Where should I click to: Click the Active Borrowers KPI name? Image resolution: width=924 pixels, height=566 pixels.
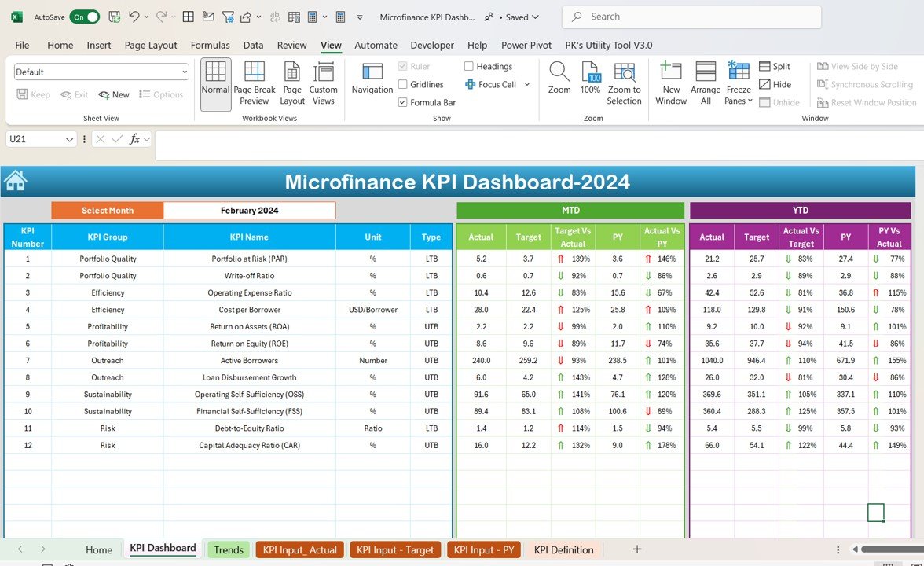[x=249, y=360]
